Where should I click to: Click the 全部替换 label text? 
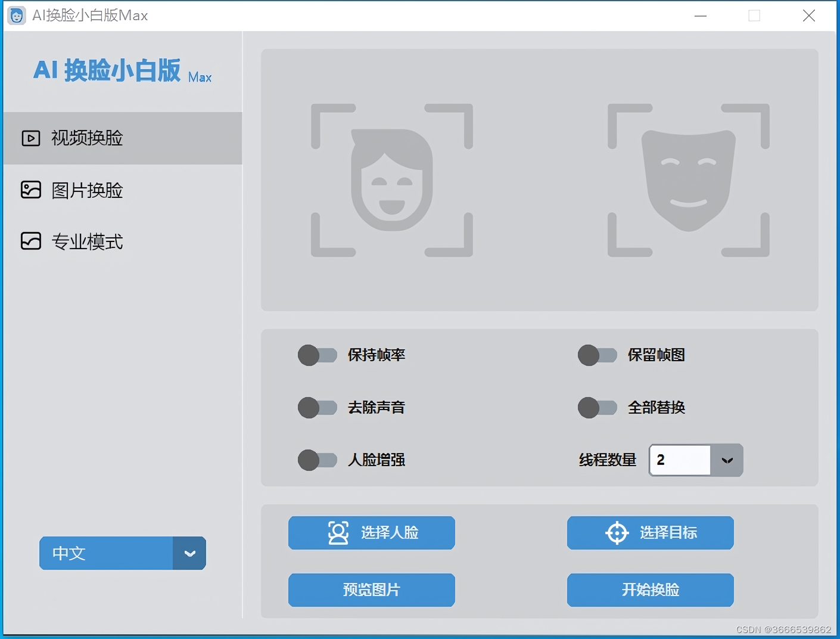(x=657, y=408)
